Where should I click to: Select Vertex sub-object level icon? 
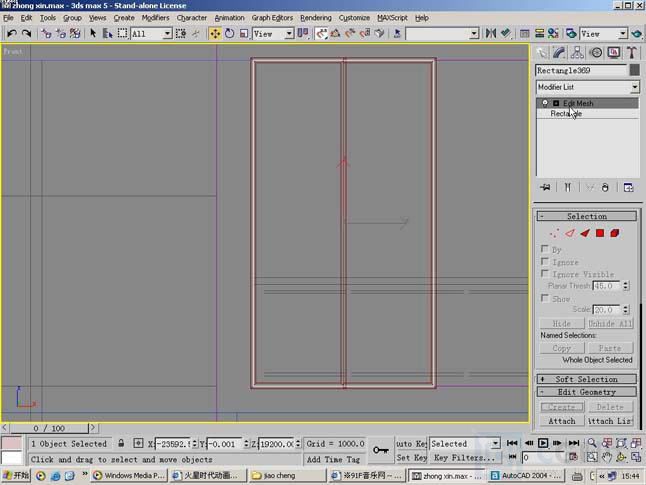(555, 234)
